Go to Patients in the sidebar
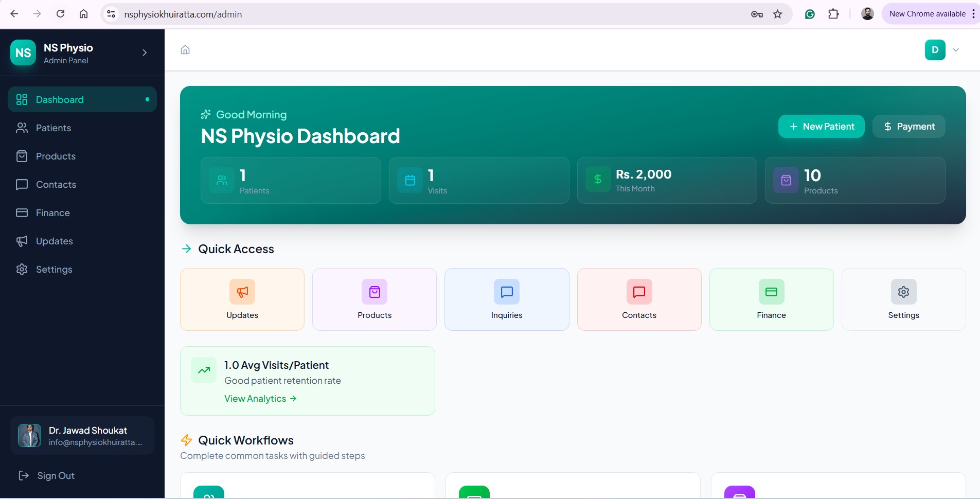 [x=54, y=128]
